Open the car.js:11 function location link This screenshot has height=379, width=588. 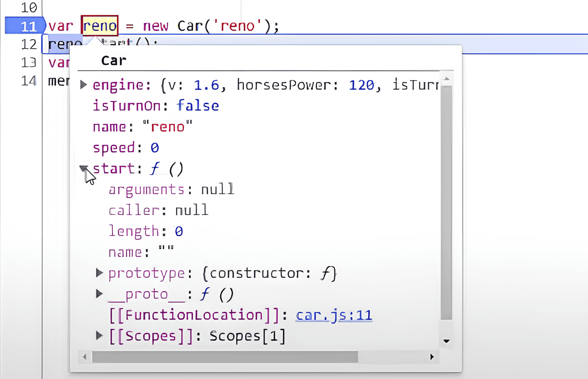pyautogui.click(x=334, y=315)
